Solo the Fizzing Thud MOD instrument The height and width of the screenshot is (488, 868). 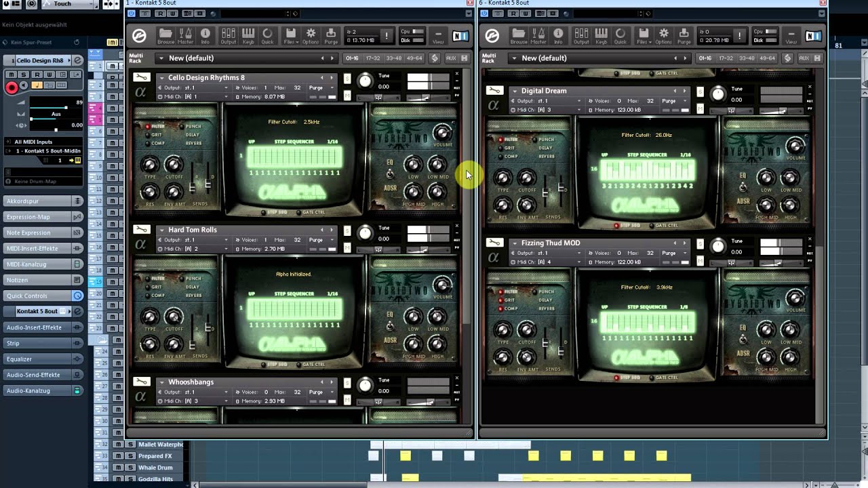click(x=701, y=244)
